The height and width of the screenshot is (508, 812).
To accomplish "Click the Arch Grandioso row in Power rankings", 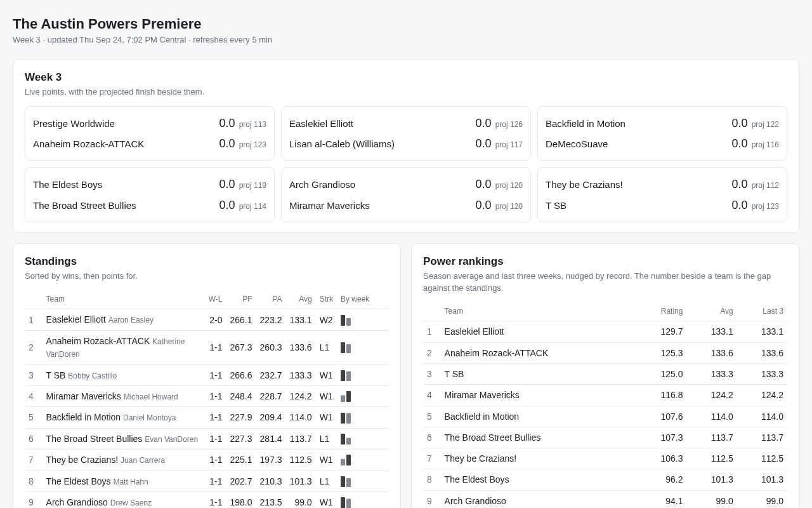I will 605,501.
